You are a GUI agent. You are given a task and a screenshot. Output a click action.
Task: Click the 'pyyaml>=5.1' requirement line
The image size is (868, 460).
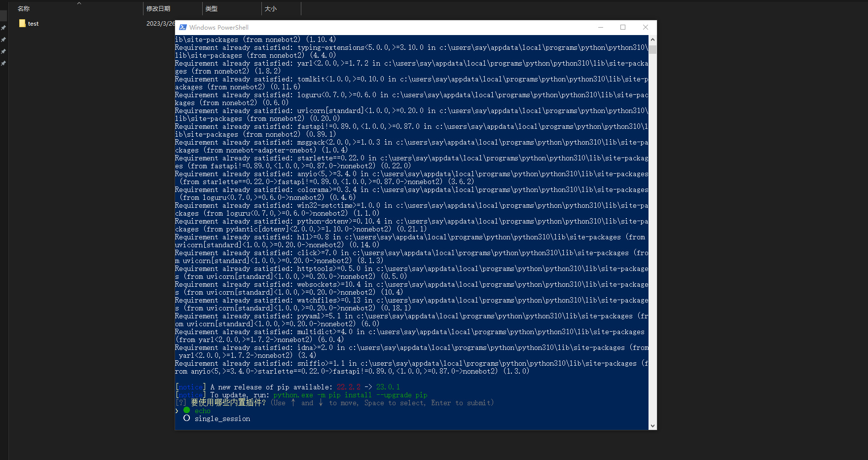tap(411, 320)
